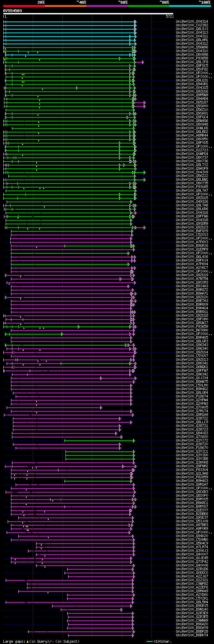The height and width of the screenshot is (644, 214).
Task: Select hit UniRef100_B6T6H0
Action: (192, 330)
